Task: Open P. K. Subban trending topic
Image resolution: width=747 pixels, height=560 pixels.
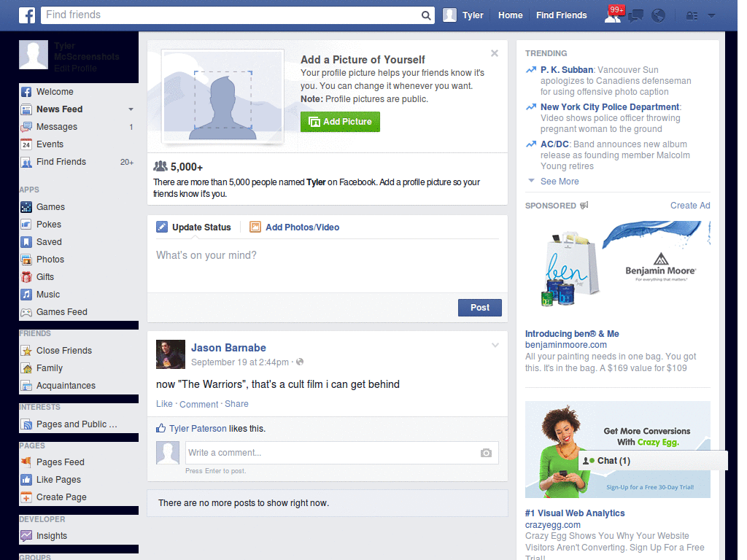Action: coord(566,70)
